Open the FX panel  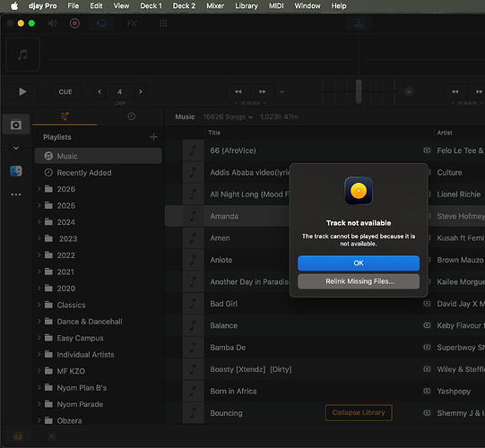pos(132,23)
